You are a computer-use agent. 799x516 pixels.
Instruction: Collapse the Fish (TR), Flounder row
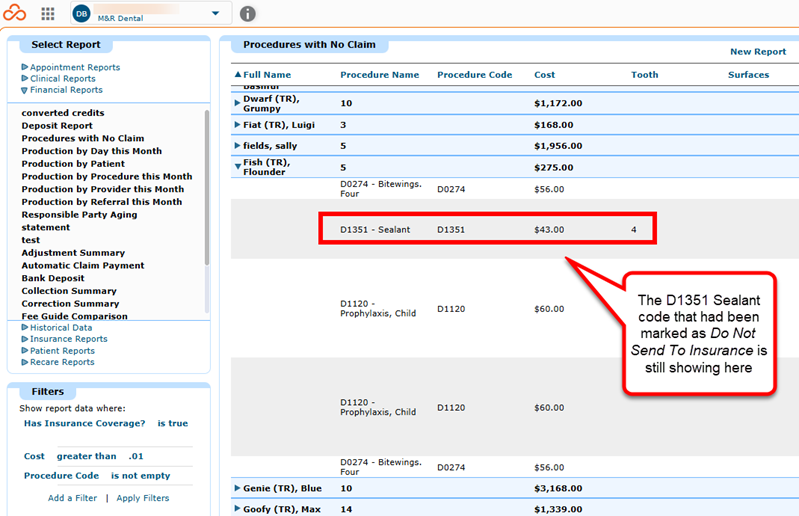(237, 166)
